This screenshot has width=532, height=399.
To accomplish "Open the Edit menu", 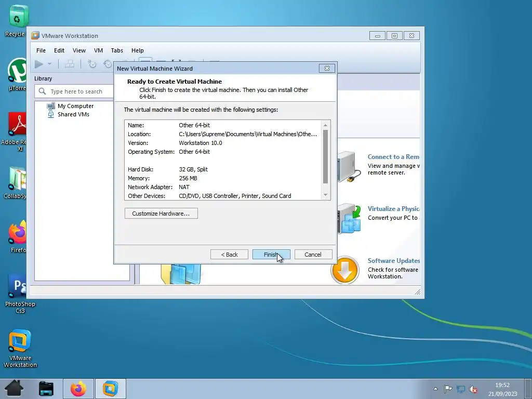I will click(59, 50).
